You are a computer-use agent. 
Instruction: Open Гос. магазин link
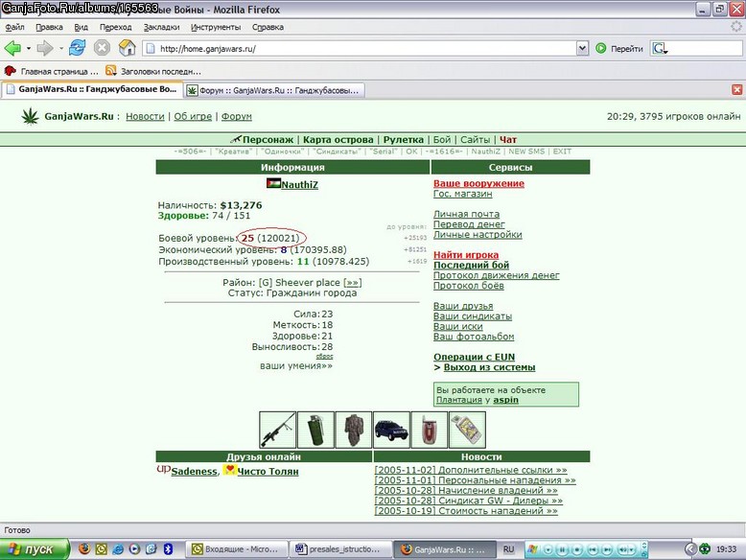pos(462,194)
